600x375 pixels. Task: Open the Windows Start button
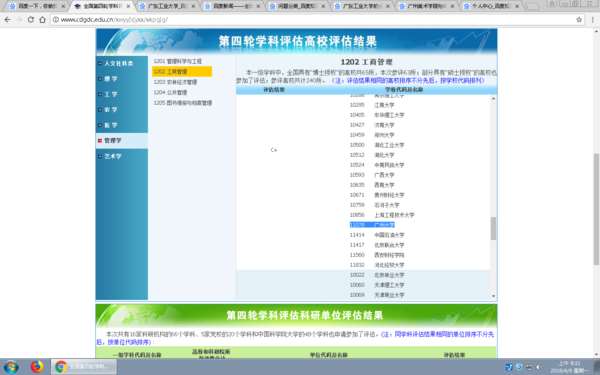click(10, 367)
